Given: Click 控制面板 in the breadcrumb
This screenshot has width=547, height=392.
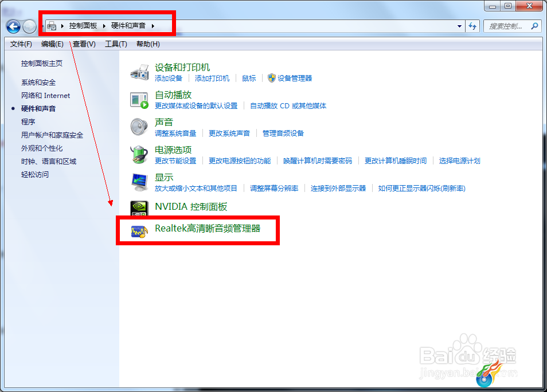Looking at the screenshot, I should point(83,26).
